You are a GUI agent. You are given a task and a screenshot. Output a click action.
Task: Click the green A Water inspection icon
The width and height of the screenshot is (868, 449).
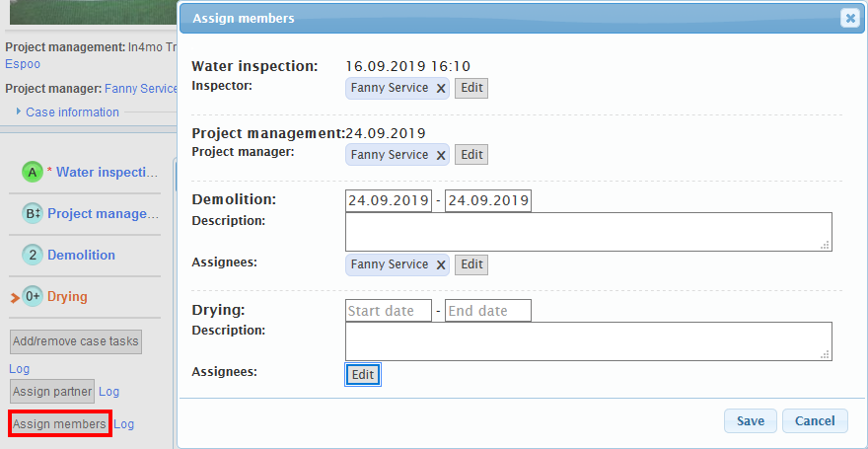(33, 172)
